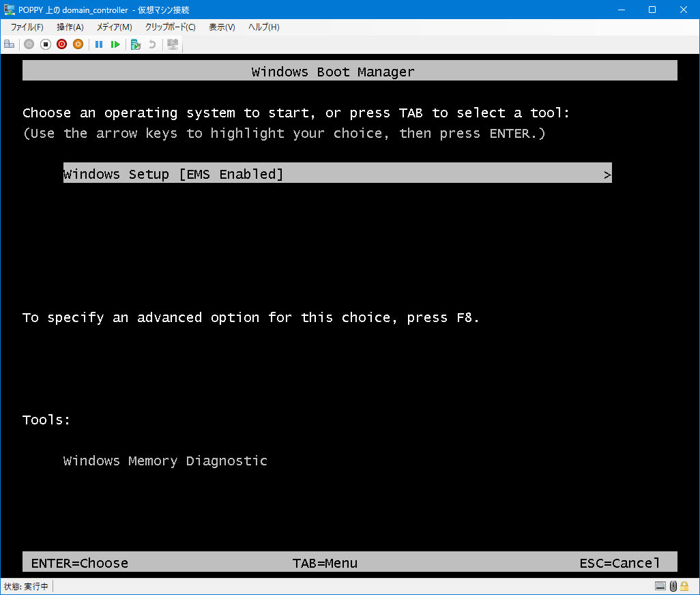This screenshot has height=595, width=700.
Task: Click the mouse capture status bar icon
Action: pos(673,586)
